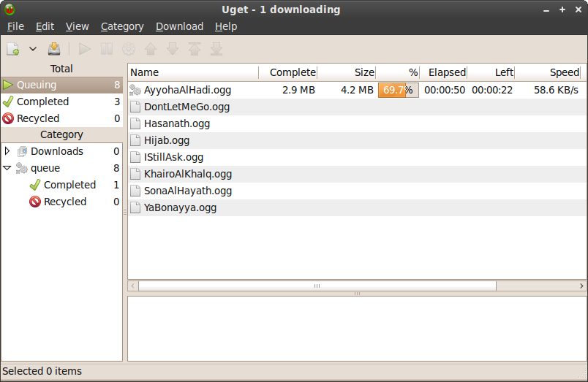The height and width of the screenshot is (382, 588).
Task: Open the View menu
Action: (78, 26)
